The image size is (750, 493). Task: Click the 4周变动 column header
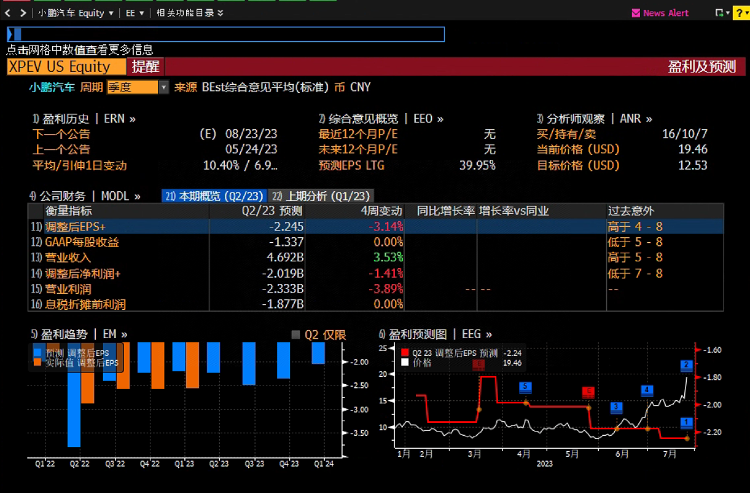[381, 211]
